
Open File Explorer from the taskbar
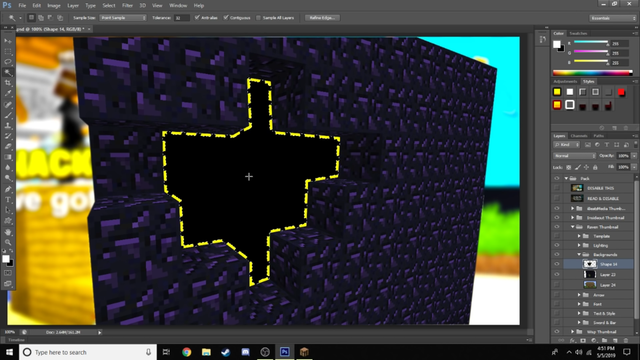tap(206, 352)
